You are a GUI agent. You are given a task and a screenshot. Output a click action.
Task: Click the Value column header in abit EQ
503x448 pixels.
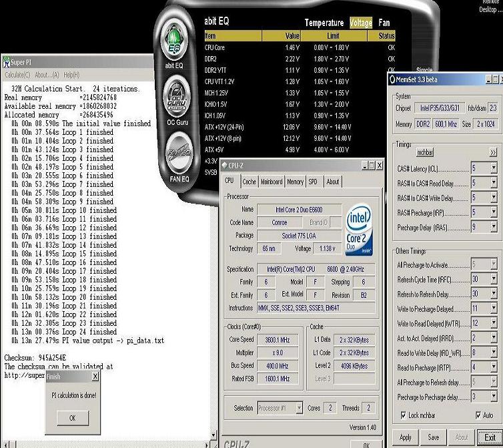[x=282, y=36]
